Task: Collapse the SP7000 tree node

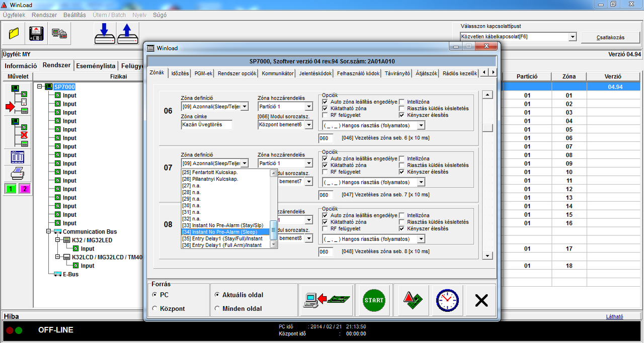Action: click(40, 87)
